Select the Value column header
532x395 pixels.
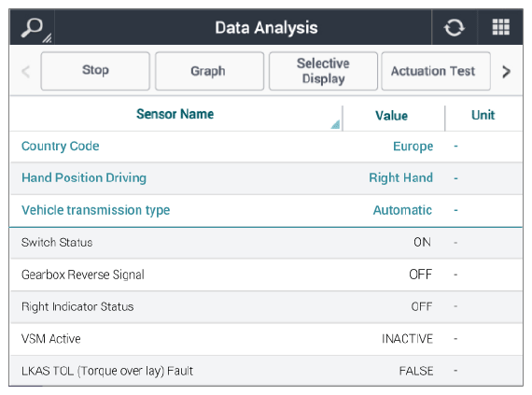coord(394,116)
